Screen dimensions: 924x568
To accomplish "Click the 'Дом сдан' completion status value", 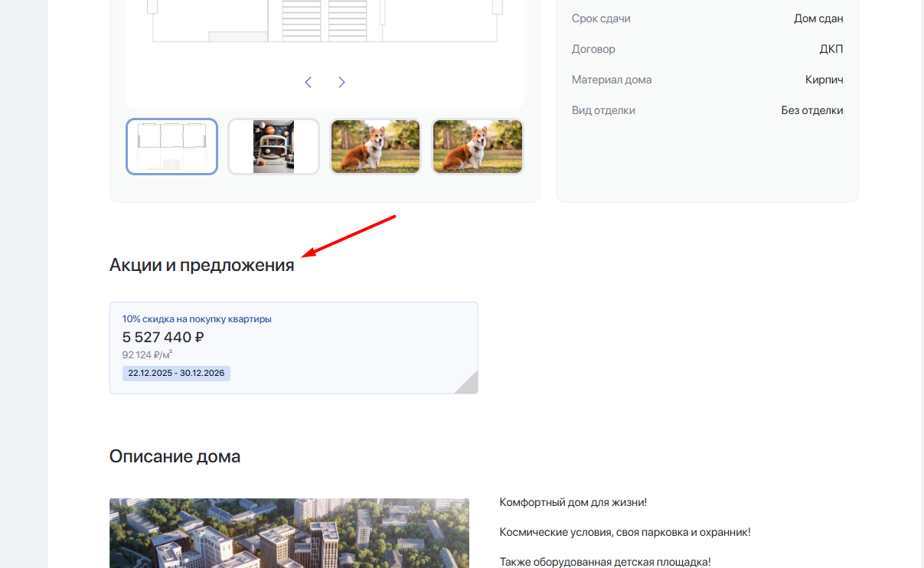I will (818, 18).
